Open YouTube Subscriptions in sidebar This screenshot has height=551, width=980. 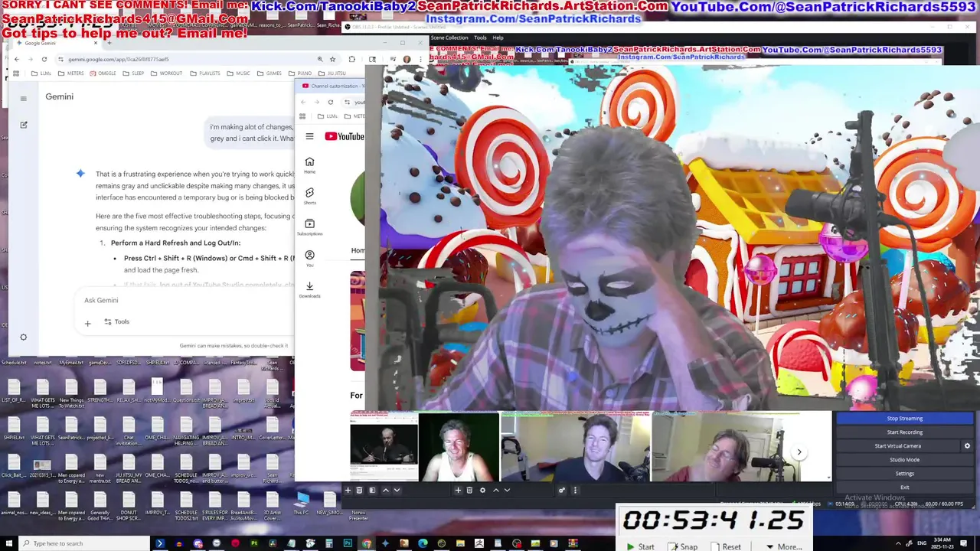coord(309,227)
